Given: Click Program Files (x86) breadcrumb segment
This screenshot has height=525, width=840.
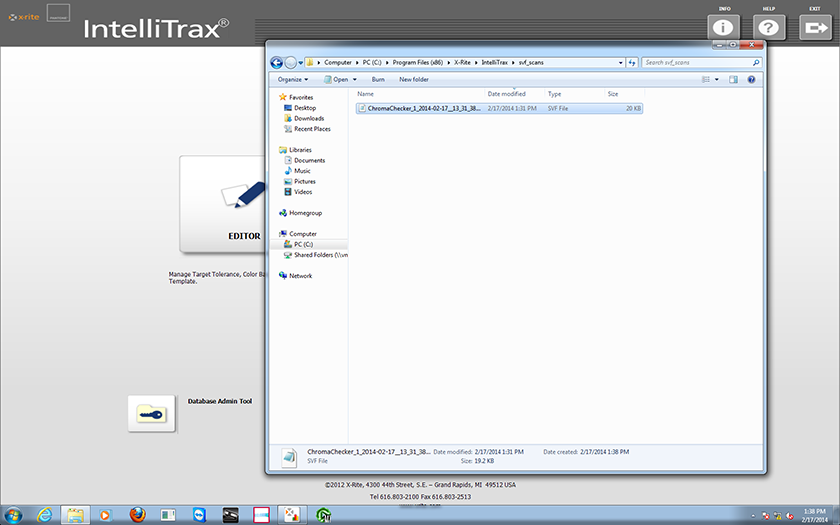Looking at the screenshot, I should 417,63.
